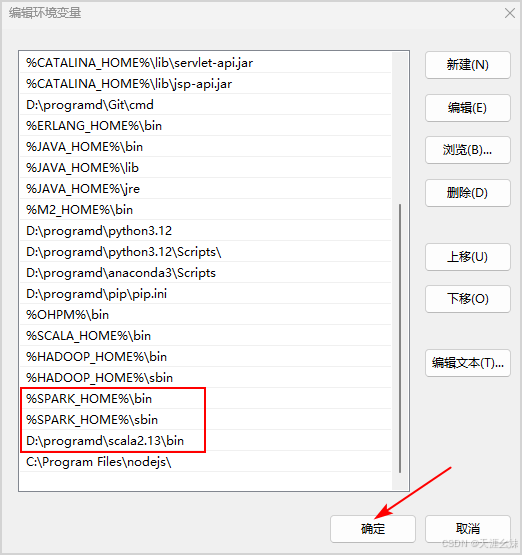Select %ERLANG_HOME%\bin entry

coord(206,126)
